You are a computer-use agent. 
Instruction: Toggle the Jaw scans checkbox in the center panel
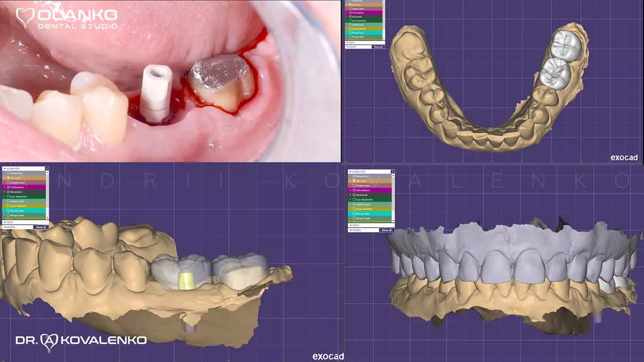[x=354, y=181]
